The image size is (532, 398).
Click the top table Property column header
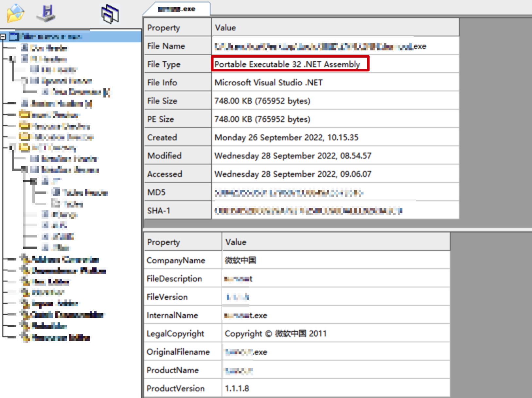coord(178,27)
